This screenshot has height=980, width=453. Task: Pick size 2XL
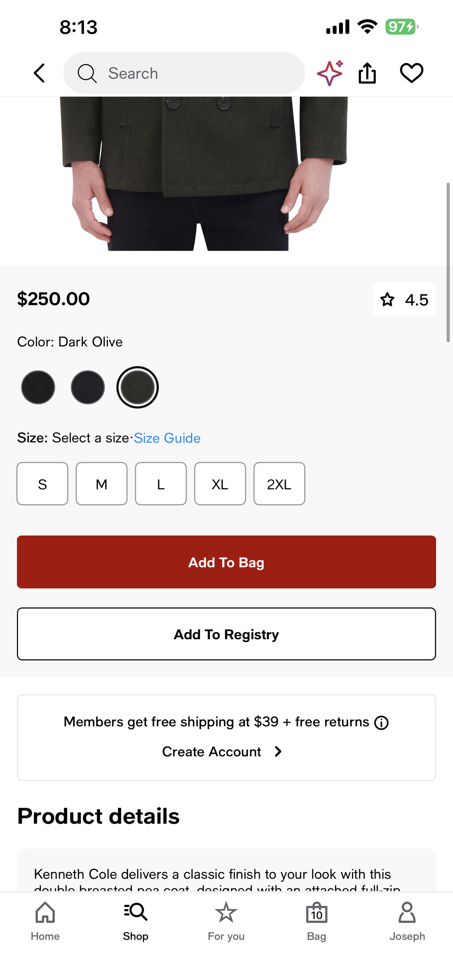(279, 484)
